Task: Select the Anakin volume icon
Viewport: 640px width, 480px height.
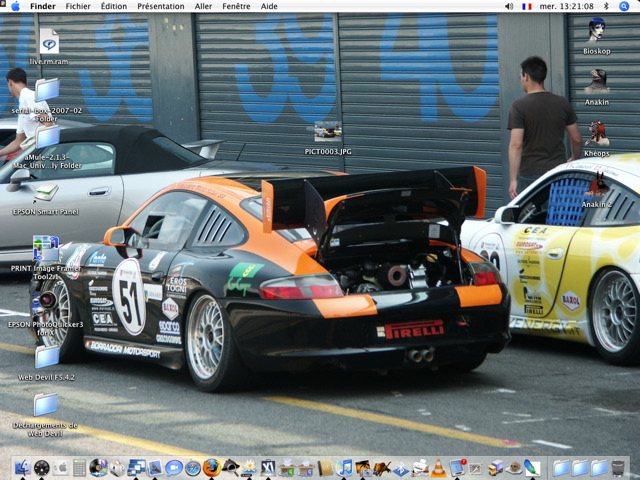Action: point(596,82)
